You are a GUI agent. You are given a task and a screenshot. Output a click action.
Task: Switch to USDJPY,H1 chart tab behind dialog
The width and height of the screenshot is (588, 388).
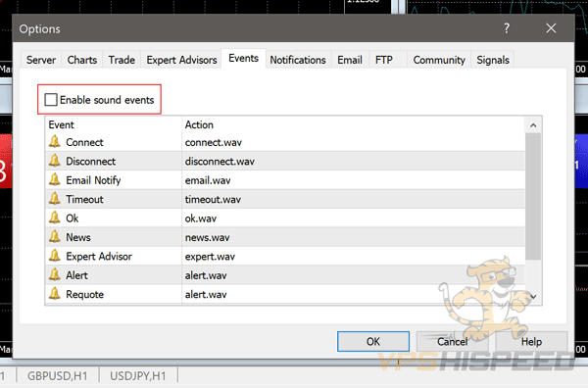pyautogui.click(x=137, y=376)
